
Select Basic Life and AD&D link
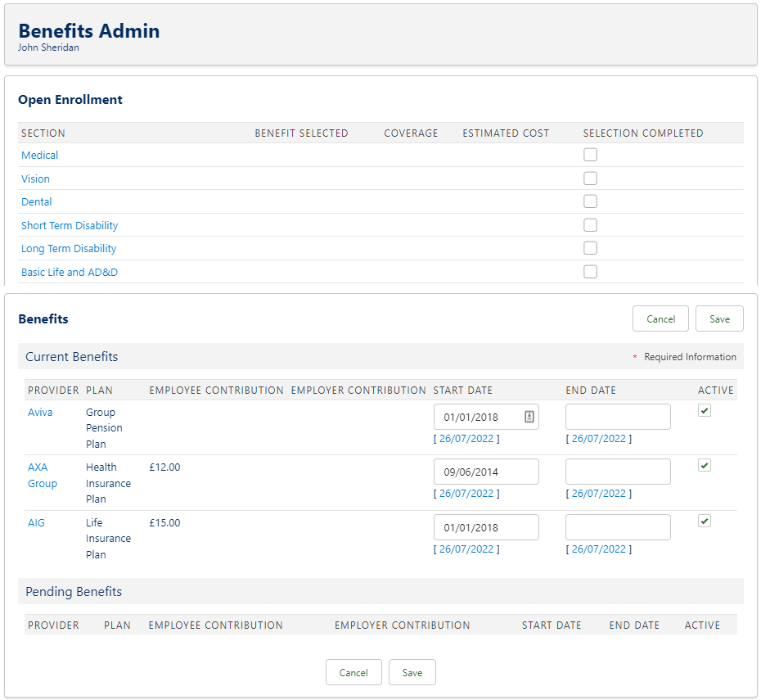(70, 272)
